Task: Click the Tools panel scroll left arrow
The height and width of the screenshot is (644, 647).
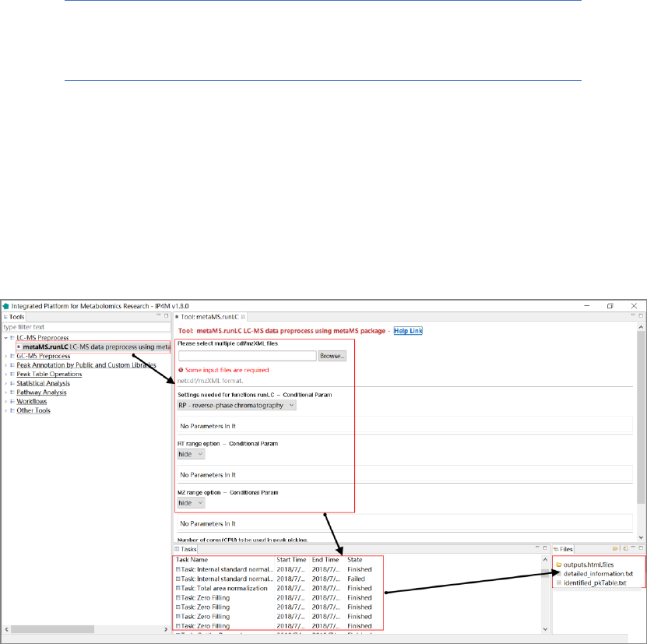Action: click(6, 629)
